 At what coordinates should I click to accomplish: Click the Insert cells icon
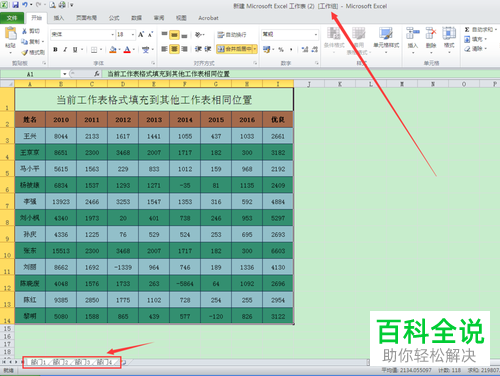[x=412, y=33]
